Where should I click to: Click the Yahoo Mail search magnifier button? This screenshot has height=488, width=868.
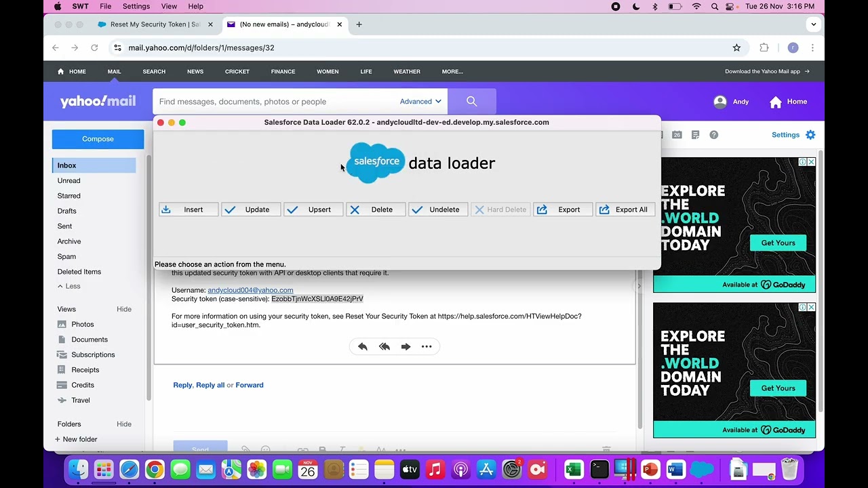tap(472, 102)
